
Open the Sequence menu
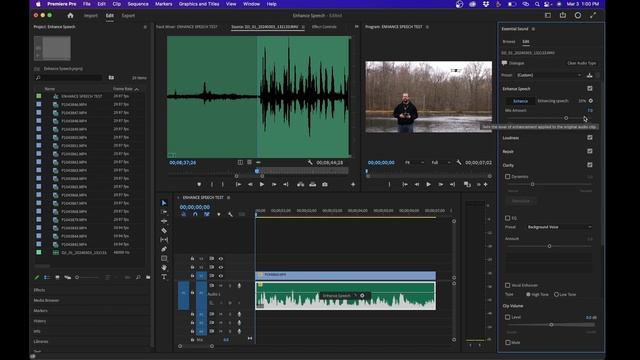click(x=138, y=4)
